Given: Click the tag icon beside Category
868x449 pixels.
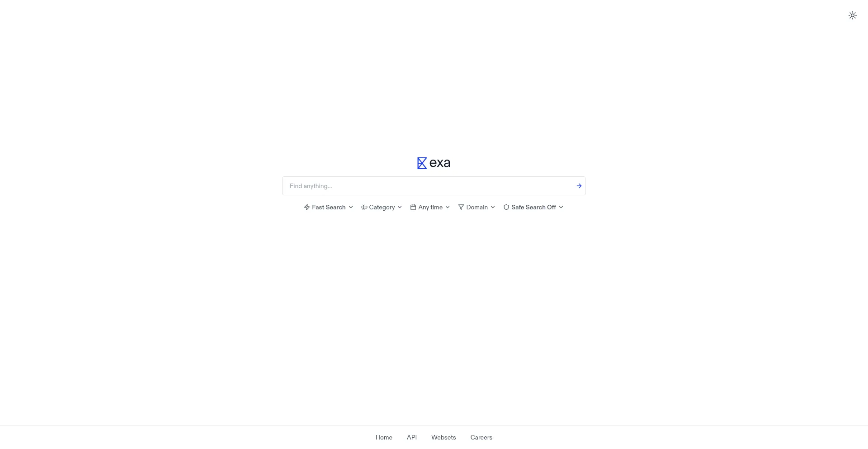Looking at the screenshot, I should [364, 207].
